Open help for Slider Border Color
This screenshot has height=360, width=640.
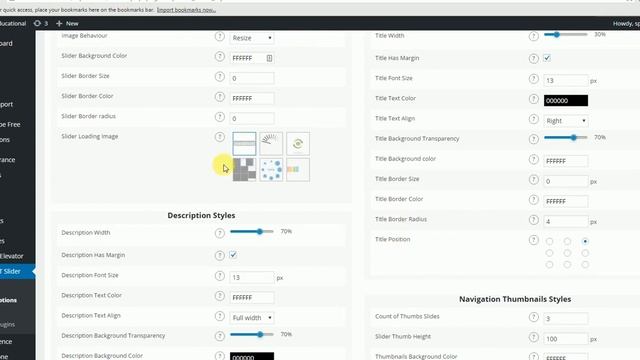220,97
